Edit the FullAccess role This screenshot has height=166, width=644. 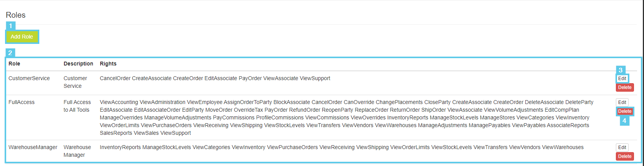[622, 102]
